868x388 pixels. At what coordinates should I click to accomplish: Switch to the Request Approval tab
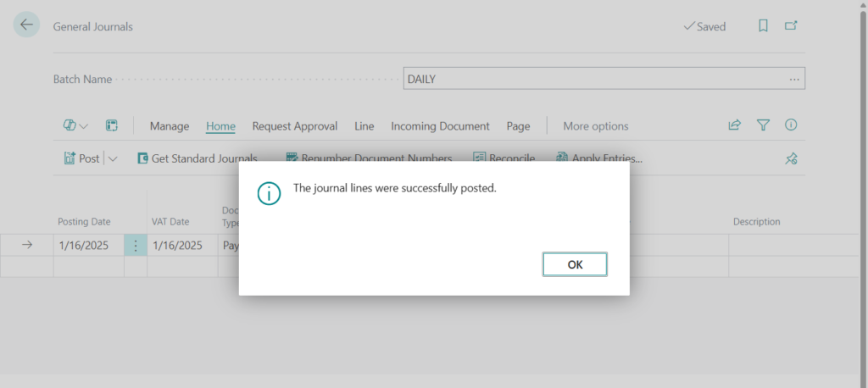pyautogui.click(x=294, y=126)
